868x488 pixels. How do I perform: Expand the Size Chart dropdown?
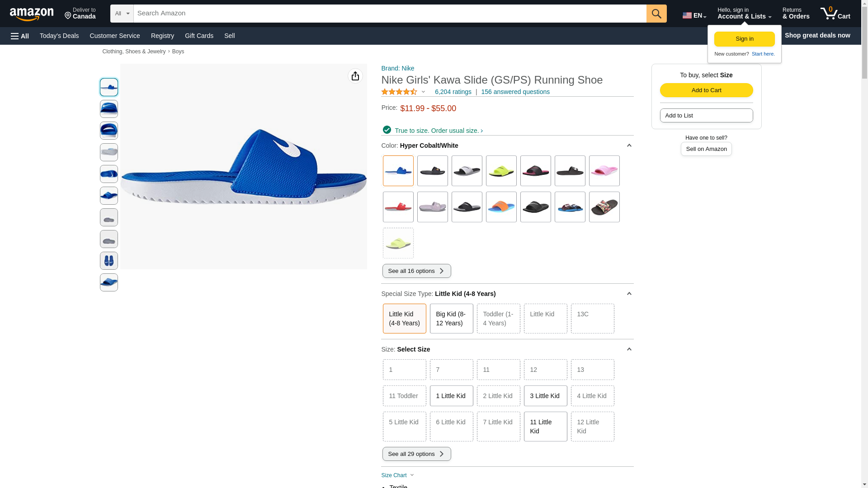[397, 475]
